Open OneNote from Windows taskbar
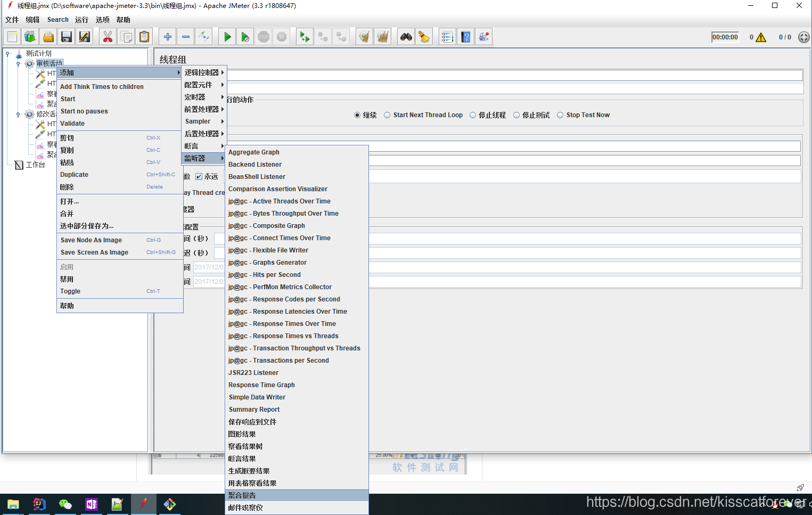The width and height of the screenshot is (812, 515). pos(92,504)
